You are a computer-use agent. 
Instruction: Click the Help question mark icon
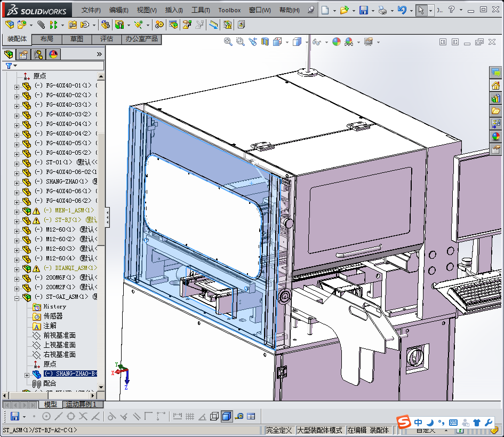(x=451, y=10)
